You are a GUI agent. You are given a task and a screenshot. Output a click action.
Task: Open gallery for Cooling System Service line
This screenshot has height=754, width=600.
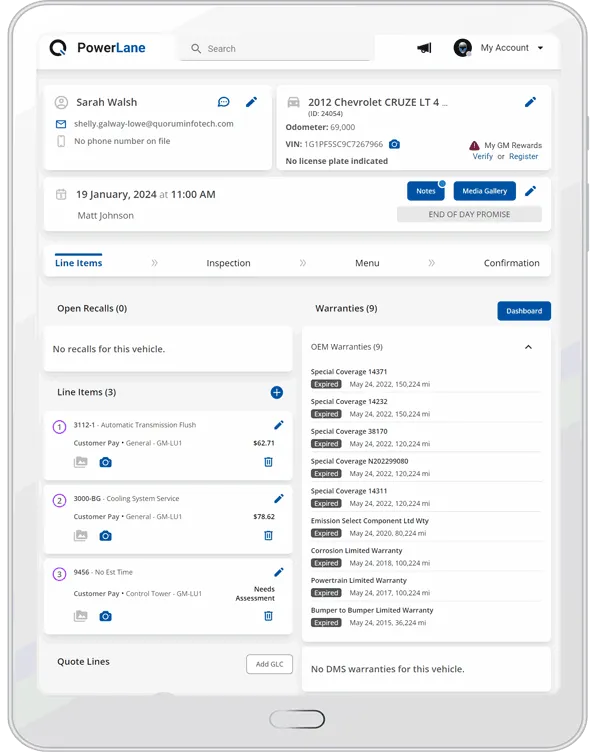[x=80, y=536]
